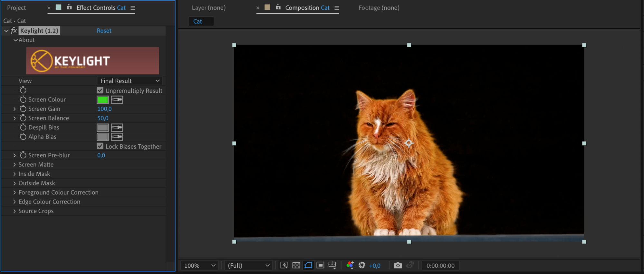The image size is (644, 274).
Task: Toggle mask and shape path visibility
Action: tap(308, 265)
